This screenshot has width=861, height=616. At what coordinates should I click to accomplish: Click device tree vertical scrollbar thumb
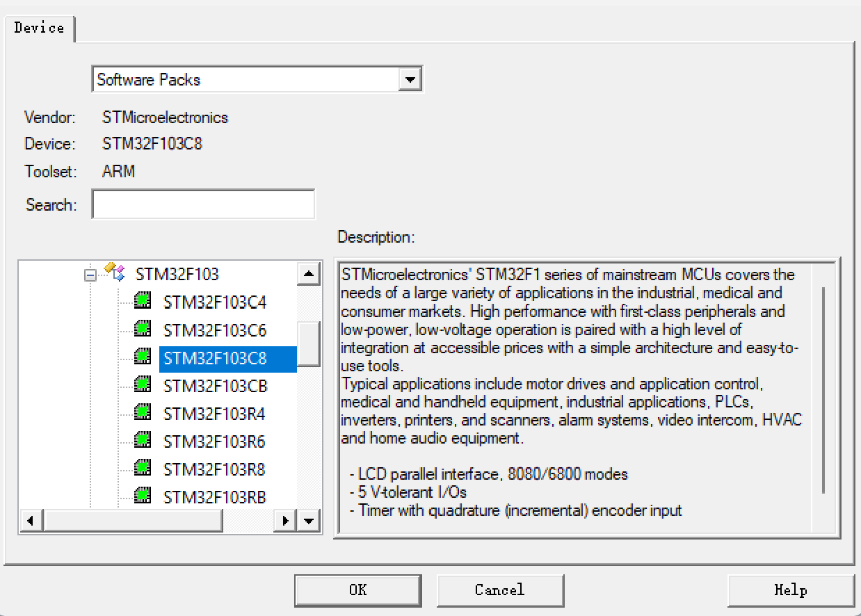[x=309, y=343]
